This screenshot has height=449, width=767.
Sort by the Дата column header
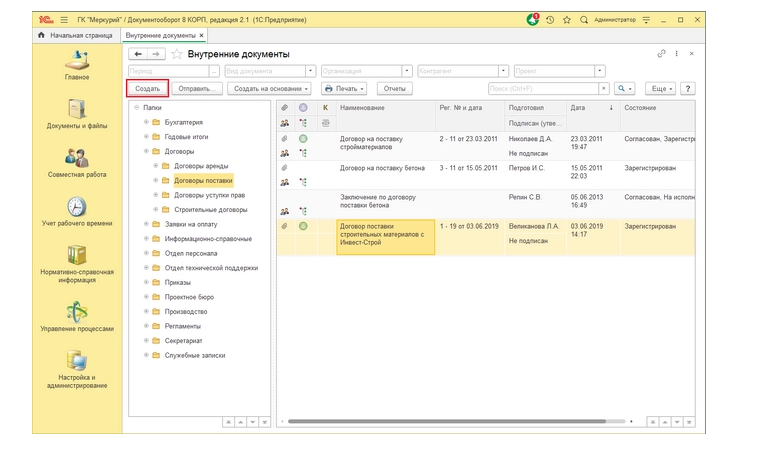pyautogui.click(x=593, y=108)
